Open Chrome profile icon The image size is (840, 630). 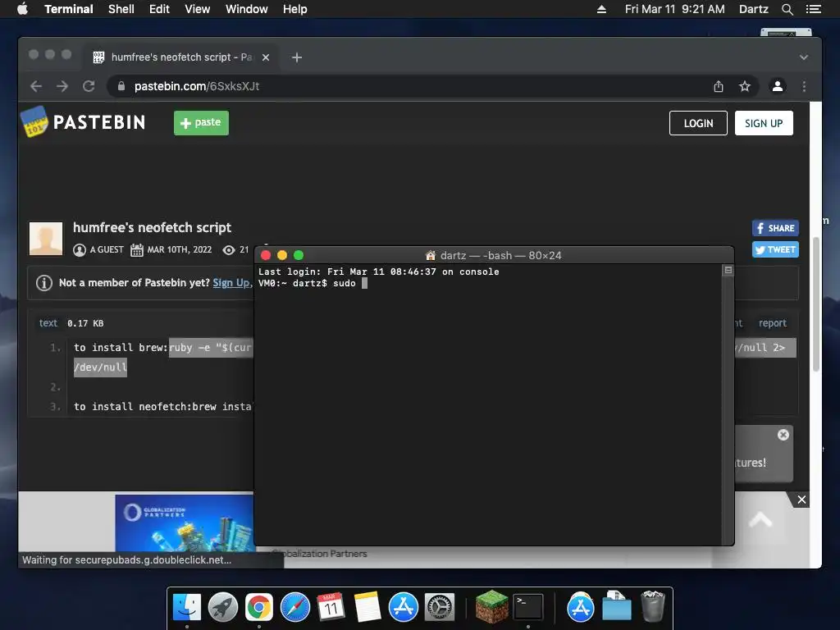coord(778,86)
